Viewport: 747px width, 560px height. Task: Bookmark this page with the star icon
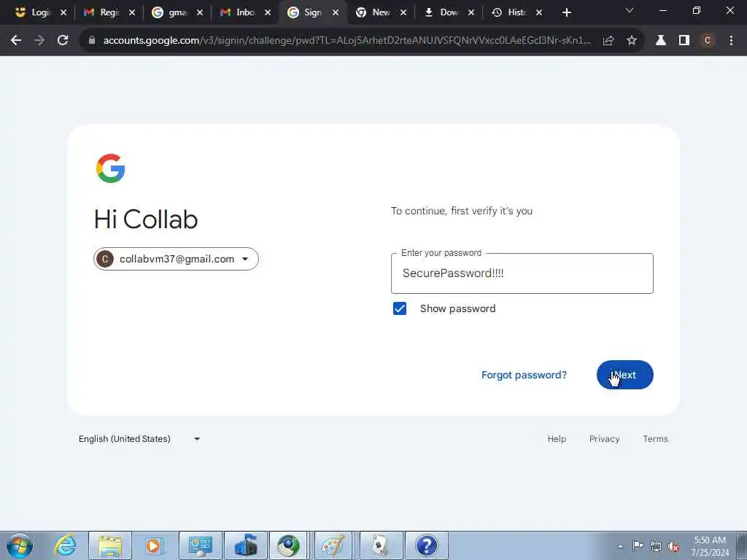point(632,41)
